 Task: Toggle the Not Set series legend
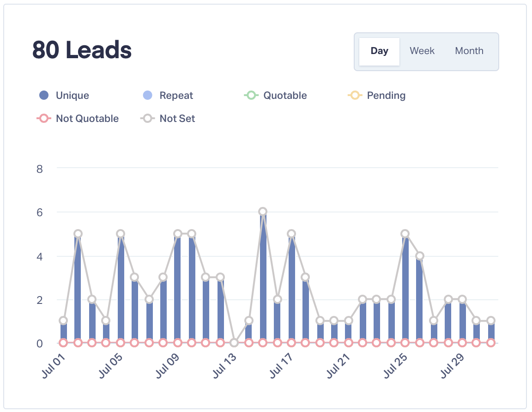pos(168,118)
